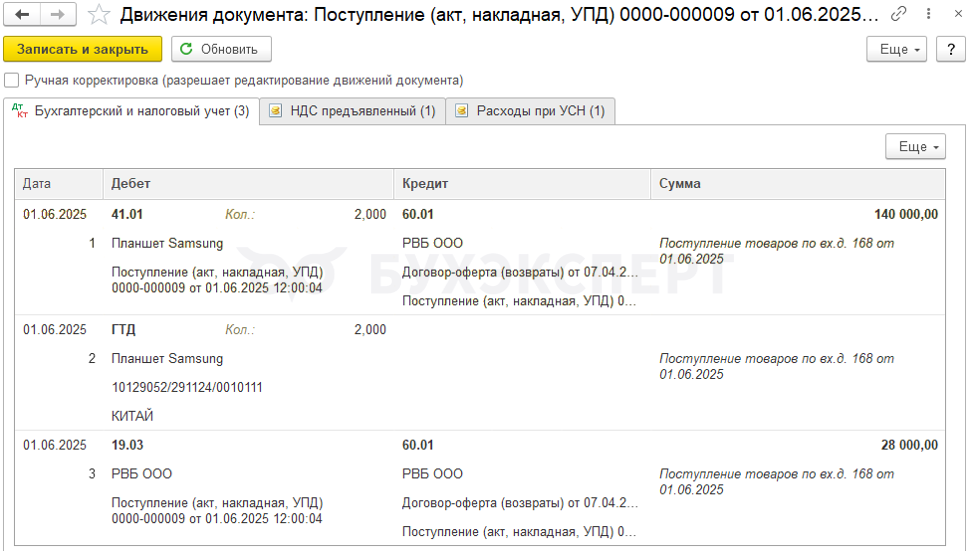
Task: Select the amount 140 000,00
Action: point(906,215)
